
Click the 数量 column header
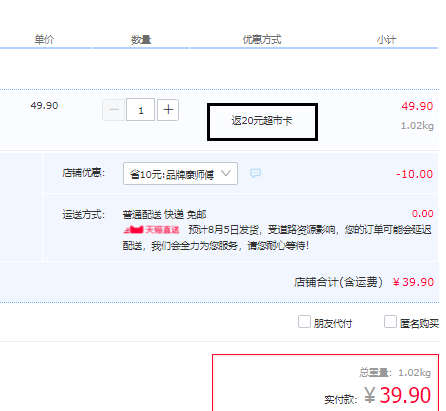141,40
